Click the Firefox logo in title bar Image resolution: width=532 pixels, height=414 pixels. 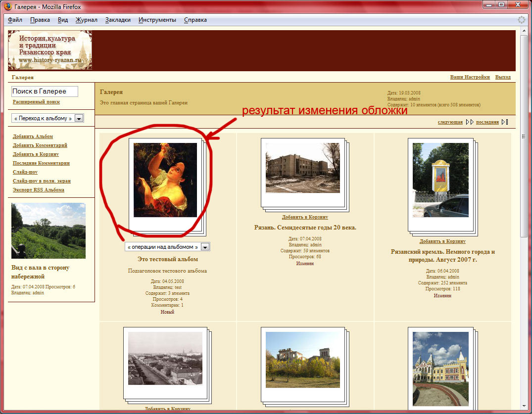coord(7,6)
